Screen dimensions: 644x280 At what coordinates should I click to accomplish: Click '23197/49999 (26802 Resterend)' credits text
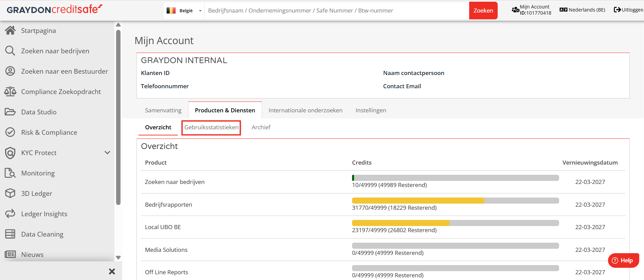[394, 230]
